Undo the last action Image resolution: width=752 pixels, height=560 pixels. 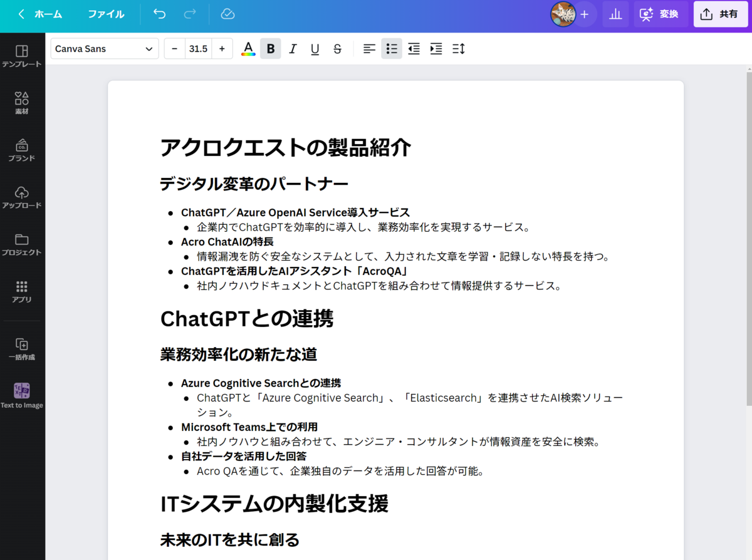click(x=160, y=14)
